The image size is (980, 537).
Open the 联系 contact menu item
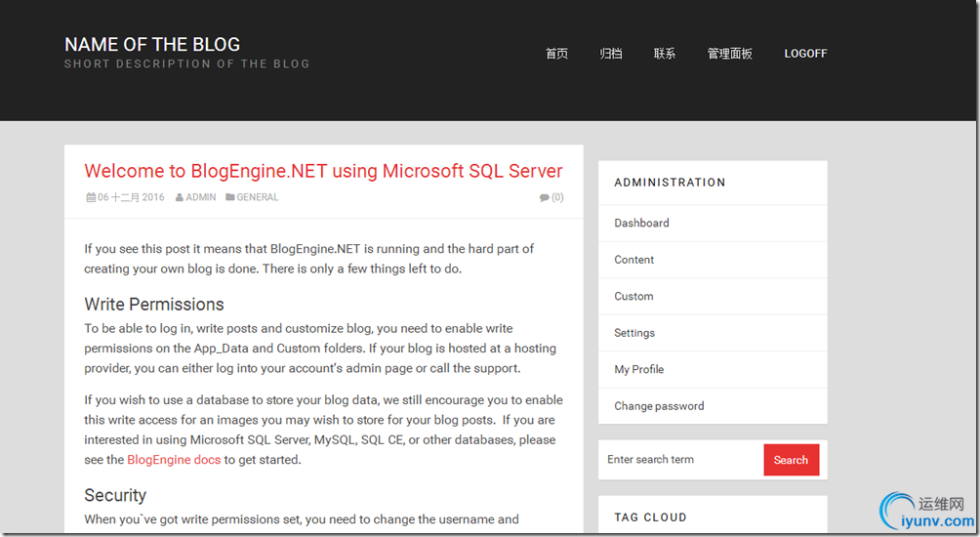(665, 54)
